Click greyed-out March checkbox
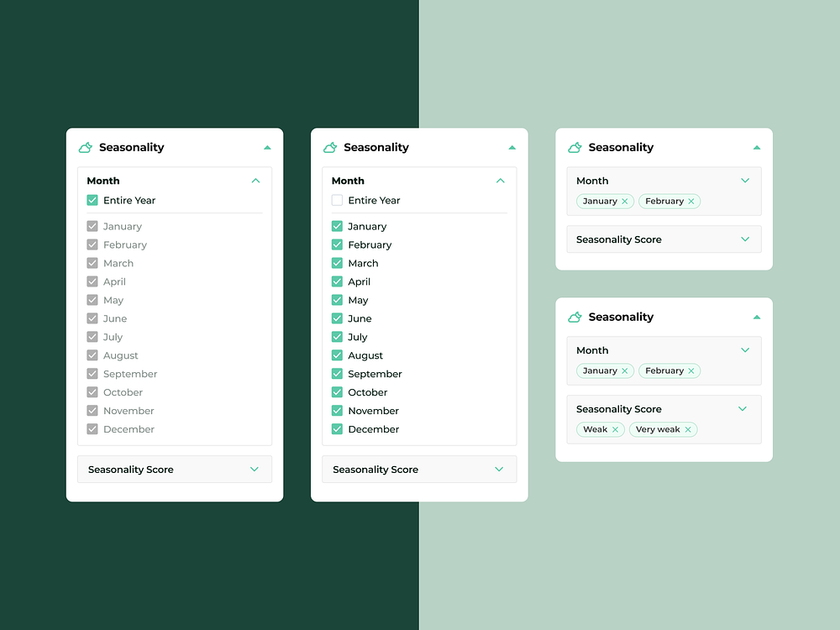840x630 pixels. pos(92,263)
